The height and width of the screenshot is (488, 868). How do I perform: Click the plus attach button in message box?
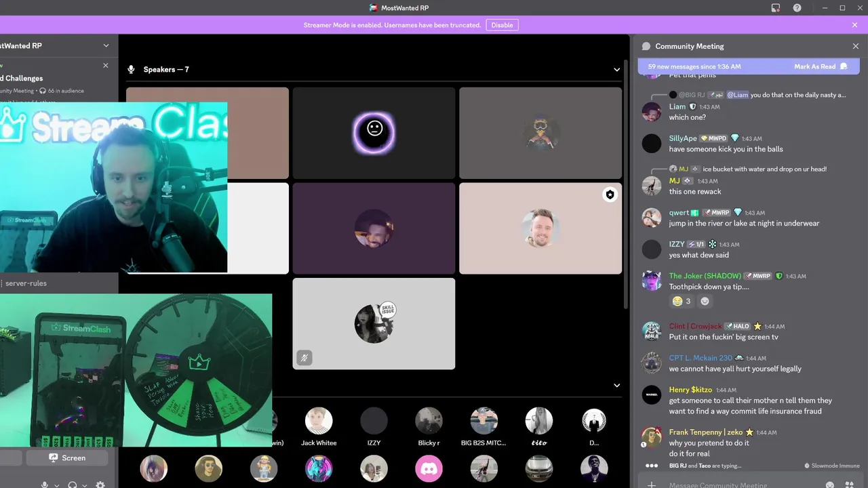[x=651, y=485]
